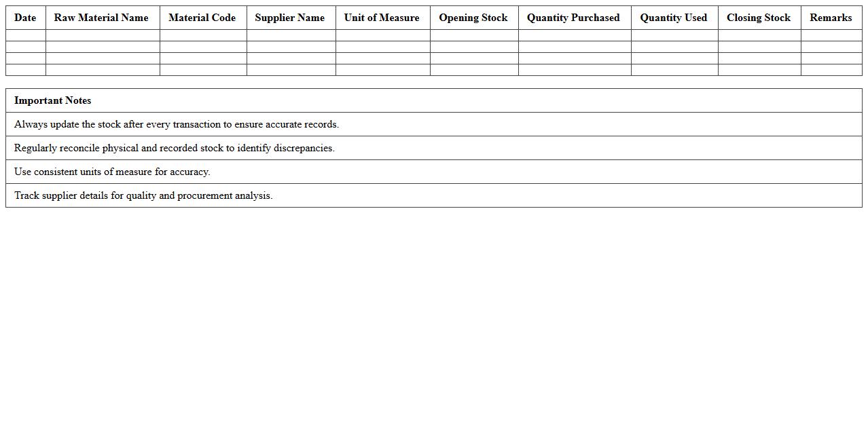This screenshot has height=441, width=868.
Task: Click the first empty Closing Stock cell
Action: 758,35
